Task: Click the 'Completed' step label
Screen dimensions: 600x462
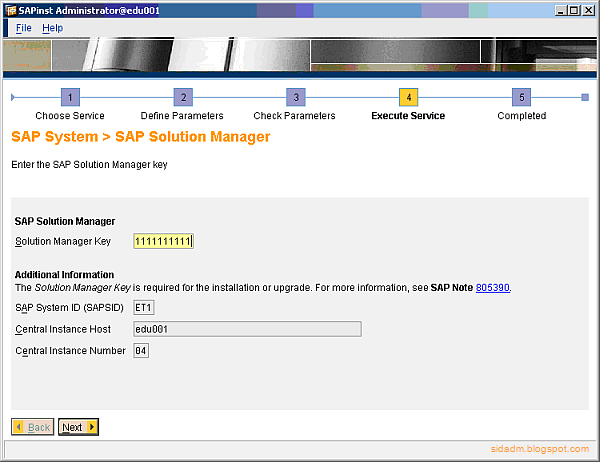Action: tap(522, 116)
